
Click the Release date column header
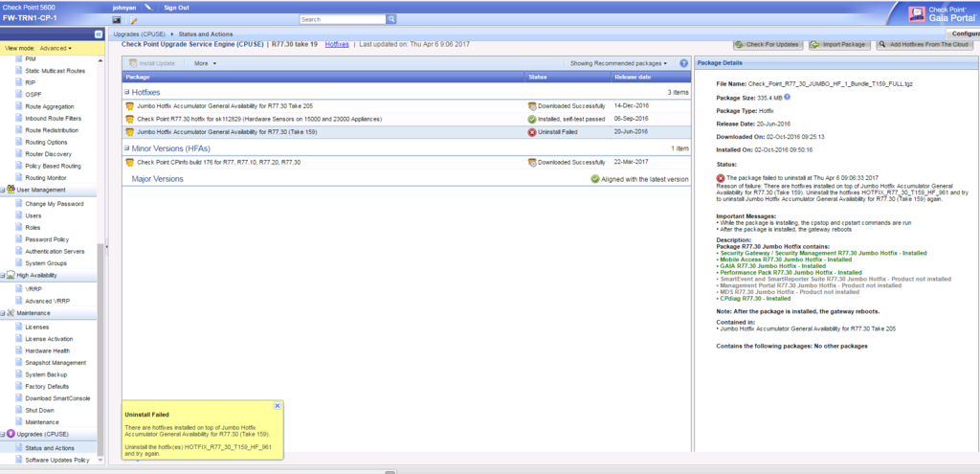point(651,77)
